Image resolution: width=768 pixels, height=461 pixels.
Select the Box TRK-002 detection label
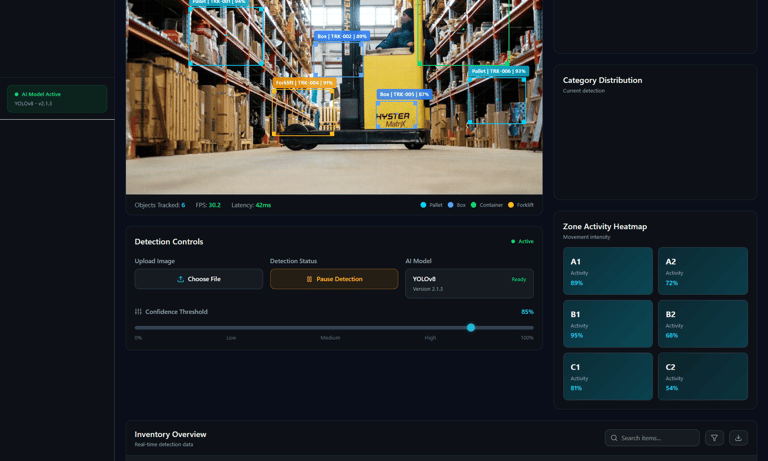tap(341, 36)
